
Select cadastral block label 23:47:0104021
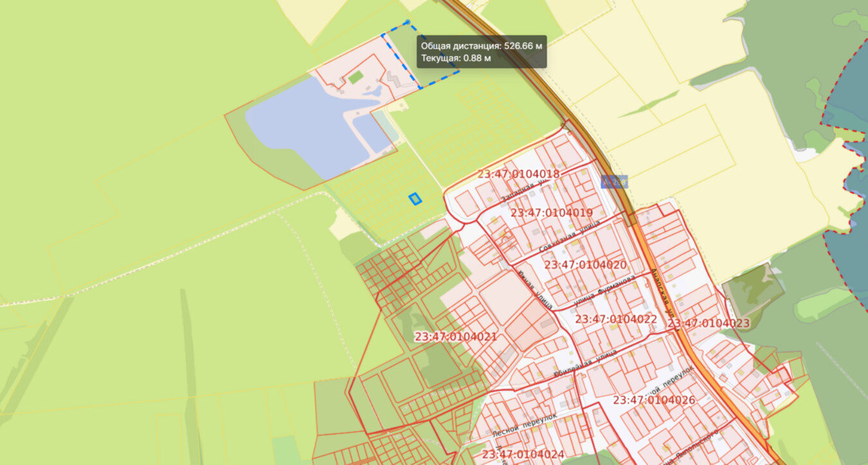click(456, 336)
